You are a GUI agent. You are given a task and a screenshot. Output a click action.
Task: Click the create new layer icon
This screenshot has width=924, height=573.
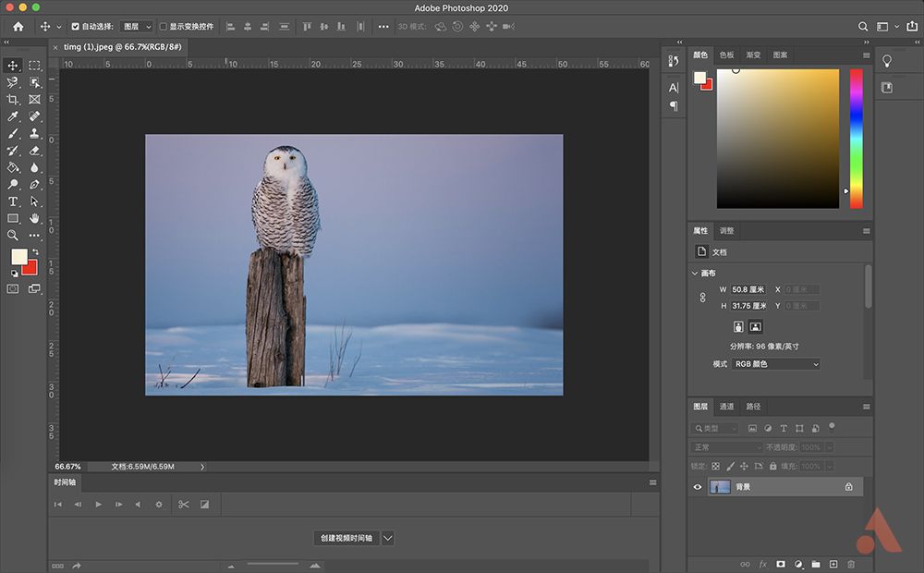(833, 564)
